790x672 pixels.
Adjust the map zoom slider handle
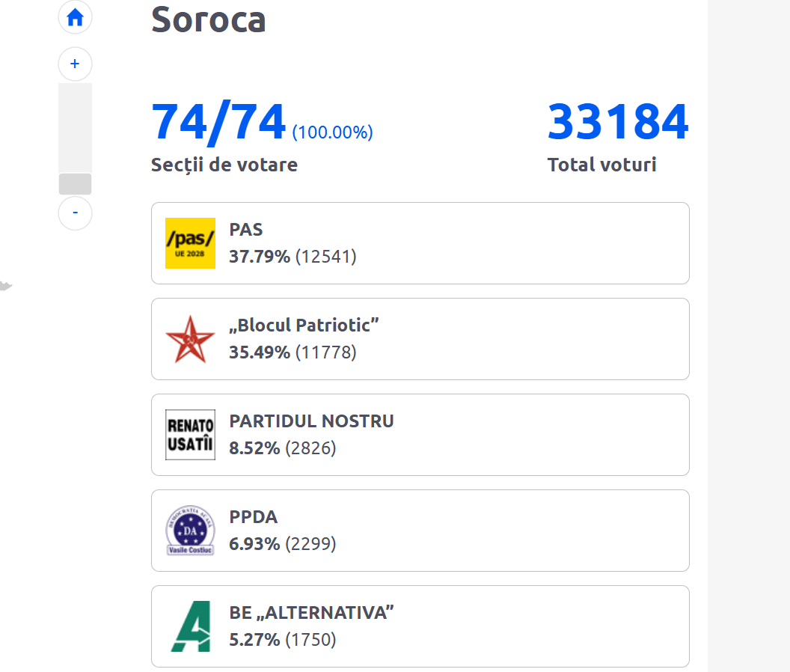(x=75, y=183)
